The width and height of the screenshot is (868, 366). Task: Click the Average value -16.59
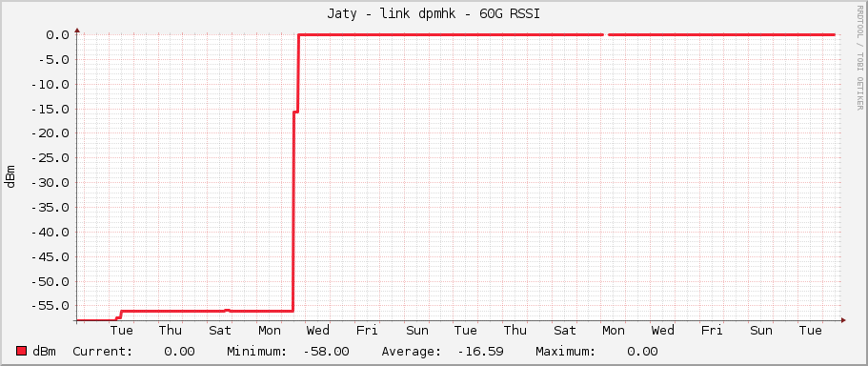pos(480,352)
